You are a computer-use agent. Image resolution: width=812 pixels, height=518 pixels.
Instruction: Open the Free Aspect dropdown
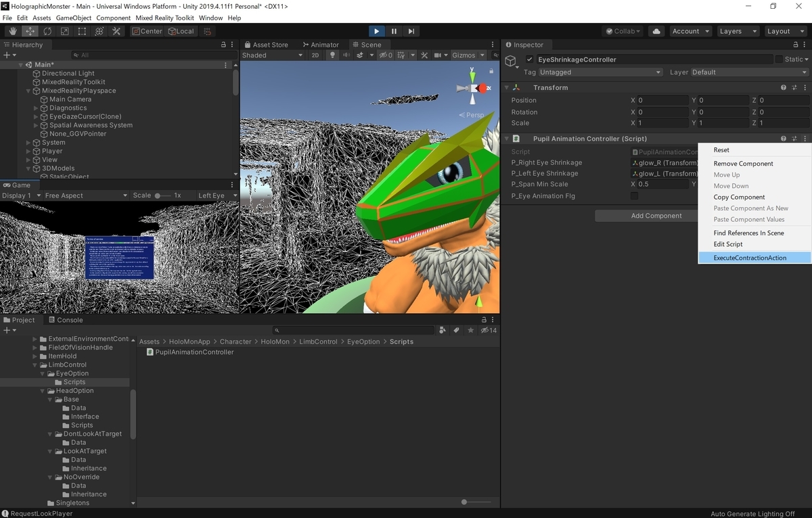coord(85,195)
